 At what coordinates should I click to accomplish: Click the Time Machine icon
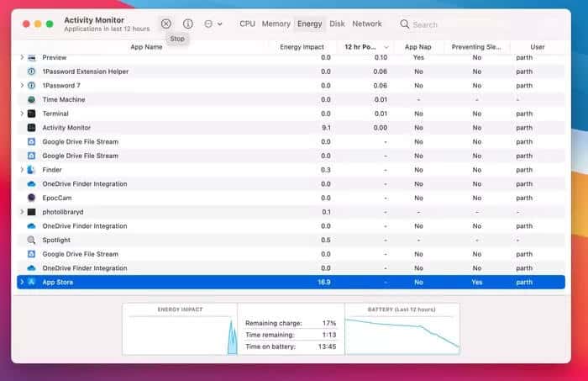(32, 99)
